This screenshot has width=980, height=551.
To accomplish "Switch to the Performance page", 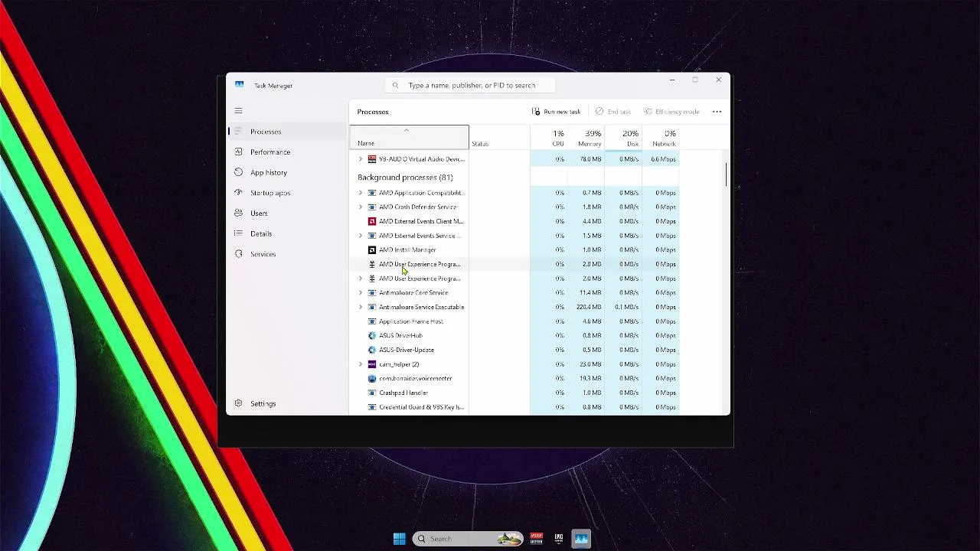I will tap(287, 152).
